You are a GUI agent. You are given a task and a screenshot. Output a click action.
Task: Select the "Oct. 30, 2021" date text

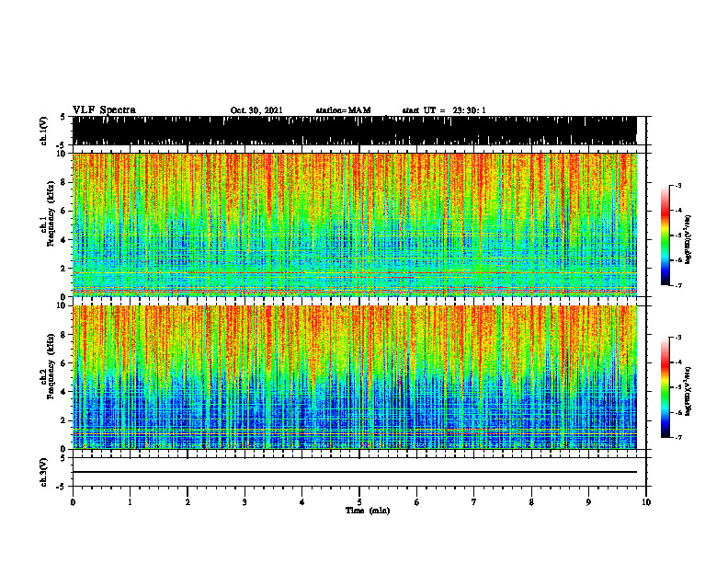(256, 110)
